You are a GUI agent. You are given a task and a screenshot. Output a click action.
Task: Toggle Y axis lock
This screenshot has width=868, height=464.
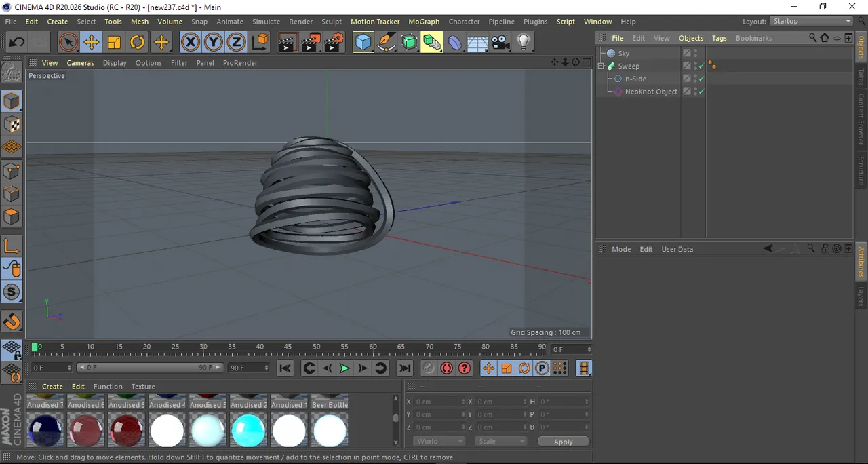pos(214,43)
